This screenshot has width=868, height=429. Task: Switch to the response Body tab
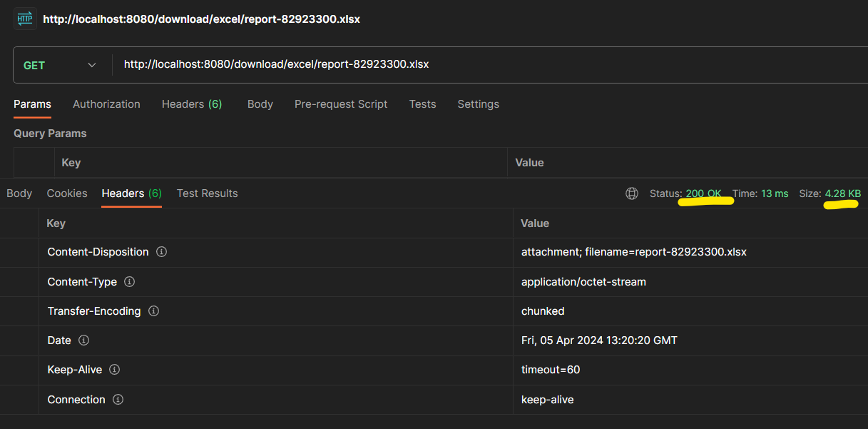[19, 193]
